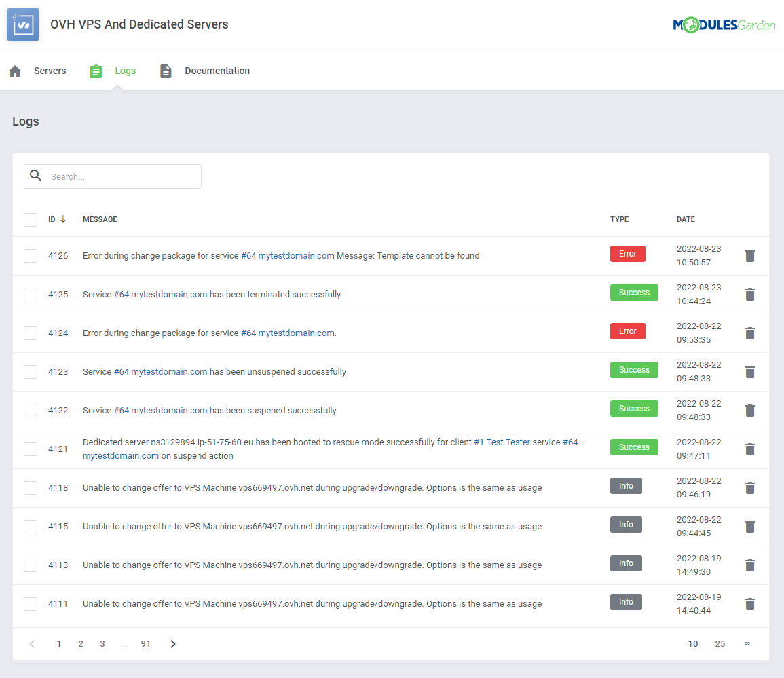Click the ModulesGarden logo

(x=724, y=24)
